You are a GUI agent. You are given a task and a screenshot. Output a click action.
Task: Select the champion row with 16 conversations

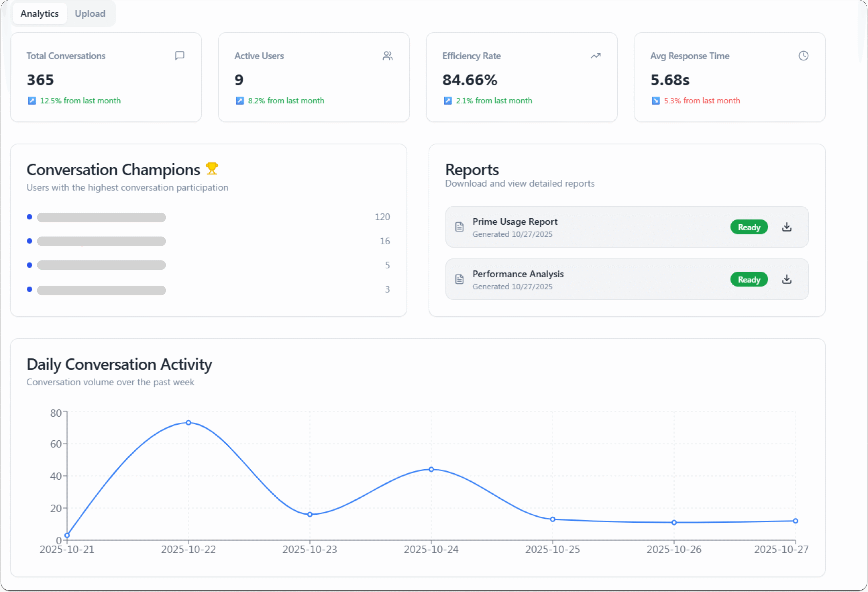pos(101,241)
